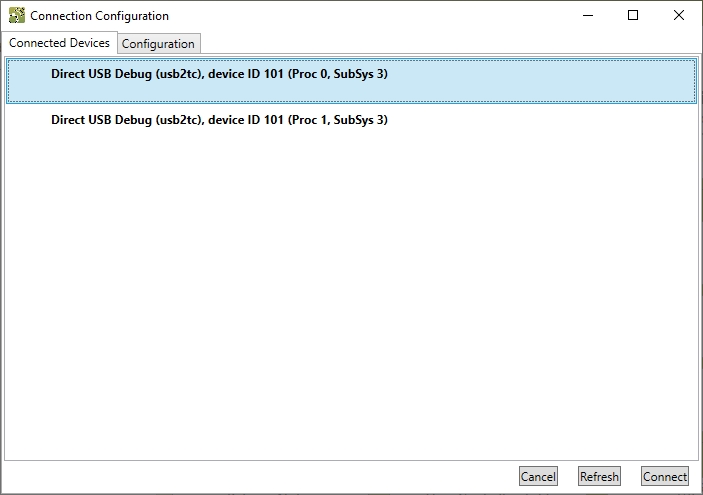Viewport: 703px width, 495px height.
Task: Maximize the Connection Configuration window
Action: [x=633, y=16]
